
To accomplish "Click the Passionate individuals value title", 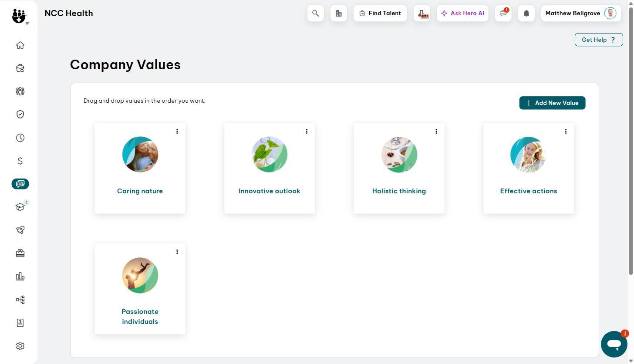I will pyautogui.click(x=140, y=317).
